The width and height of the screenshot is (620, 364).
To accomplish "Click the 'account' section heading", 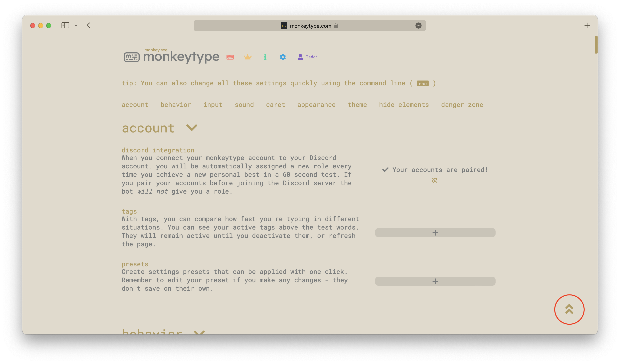I will tap(148, 128).
